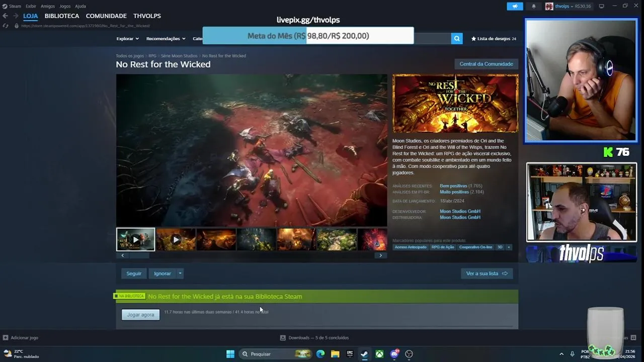Switch to the LOJA tab

click(30, 16)
